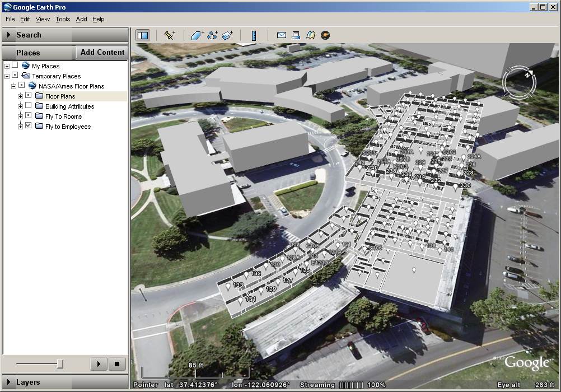Image resolution: width=561 pixels, height=392 pixels.
Task: Click the room 230 placemark pin
Action: tap(455, 187)
